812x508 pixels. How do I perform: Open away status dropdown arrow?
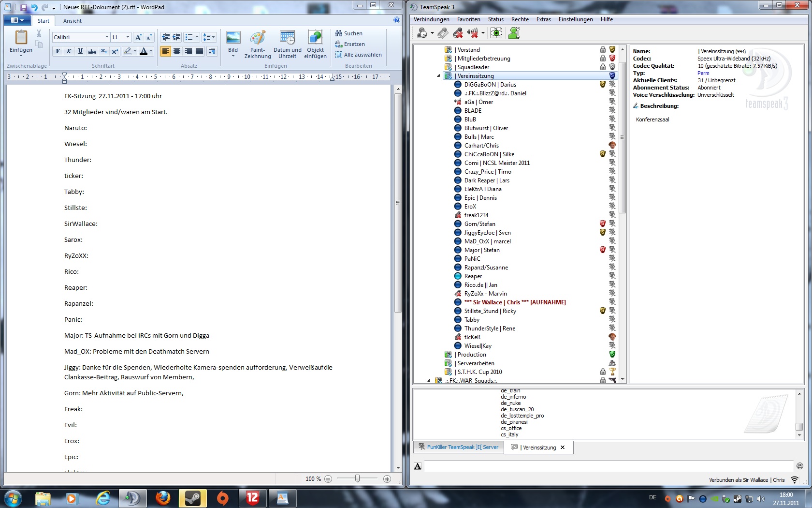[x=432, y=33]
